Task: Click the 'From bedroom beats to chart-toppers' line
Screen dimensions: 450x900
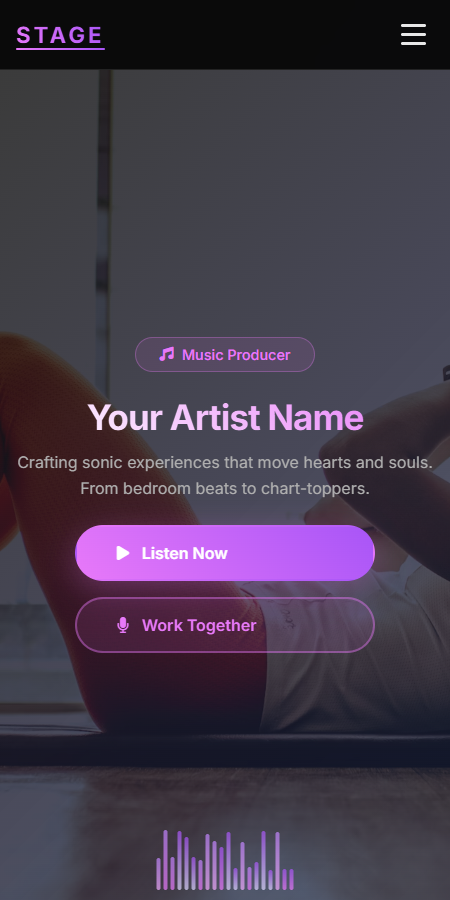Action: [225, 489]
